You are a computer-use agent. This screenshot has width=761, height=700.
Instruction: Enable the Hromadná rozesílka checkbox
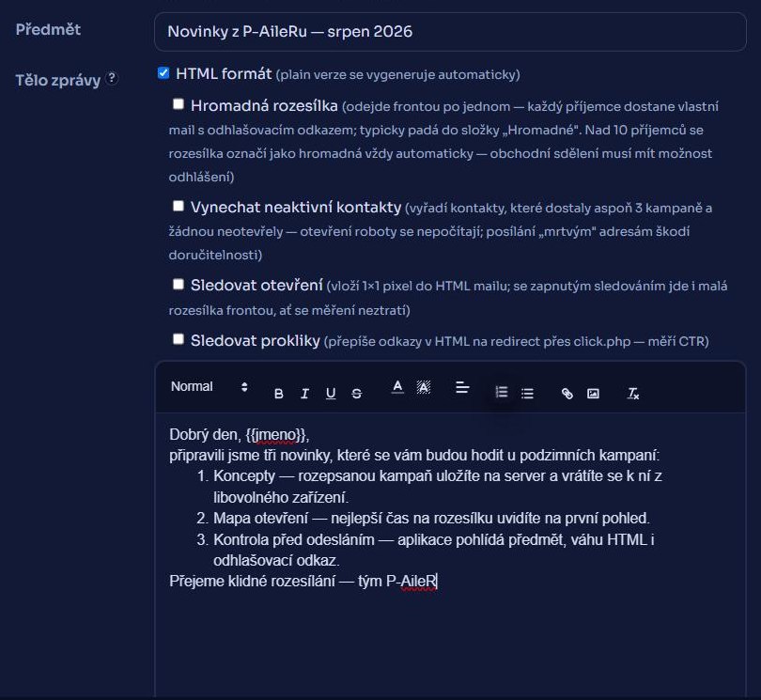tap(179, 104)
